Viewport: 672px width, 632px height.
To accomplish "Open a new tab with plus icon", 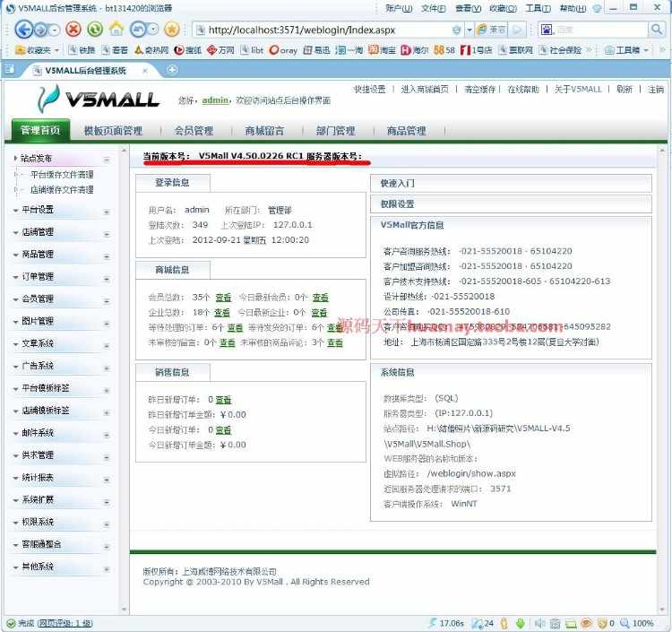I will (172, 69).
